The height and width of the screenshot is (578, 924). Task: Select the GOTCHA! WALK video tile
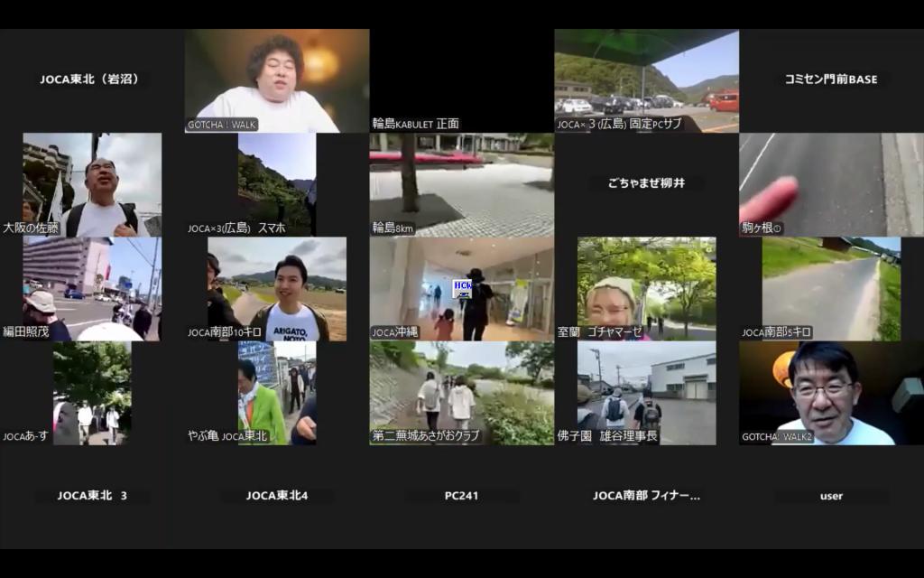[x=277, y=81]
